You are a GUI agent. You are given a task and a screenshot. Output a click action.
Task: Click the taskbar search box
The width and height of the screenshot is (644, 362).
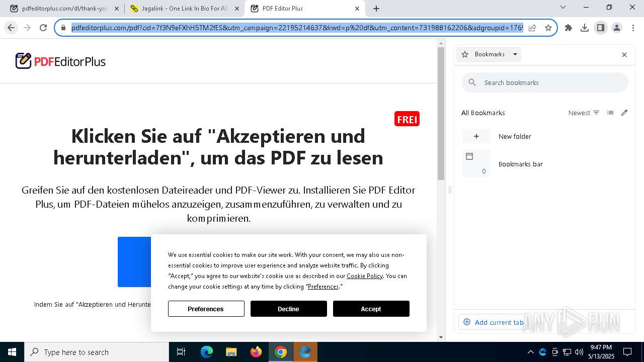coord(97,352)
